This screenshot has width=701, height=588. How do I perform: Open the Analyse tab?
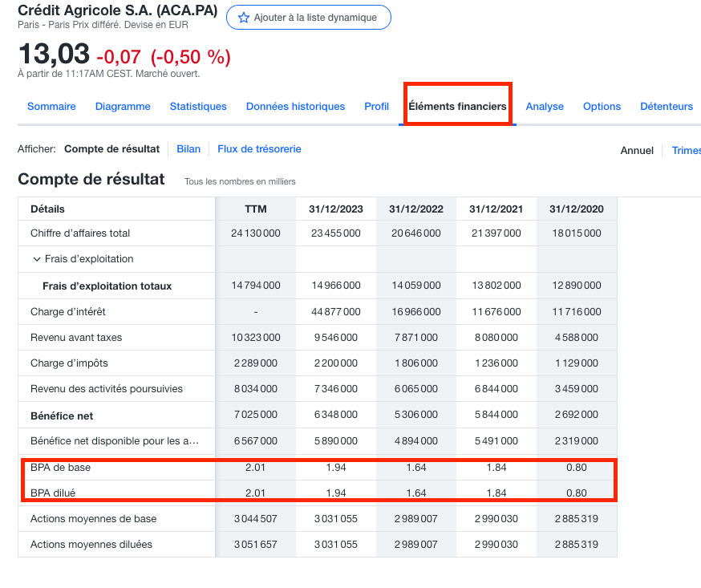click(x=545, y=107)
